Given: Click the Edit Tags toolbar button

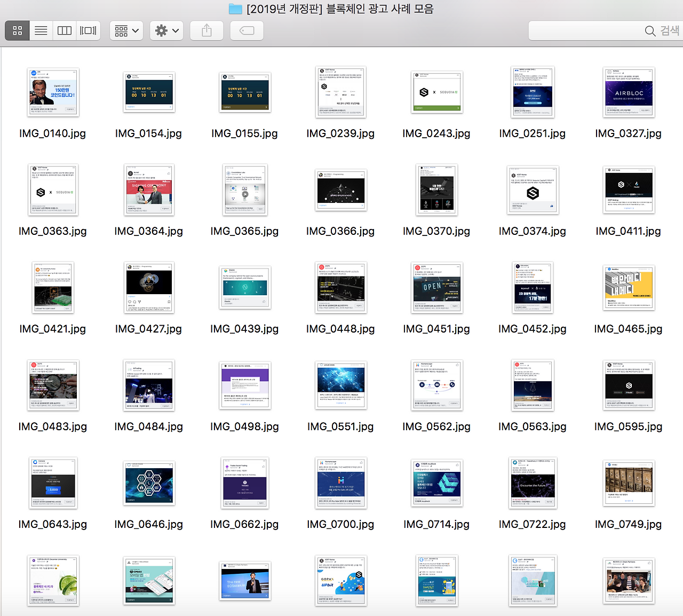Looking at the screenshot, I should [x=247, y=30].
